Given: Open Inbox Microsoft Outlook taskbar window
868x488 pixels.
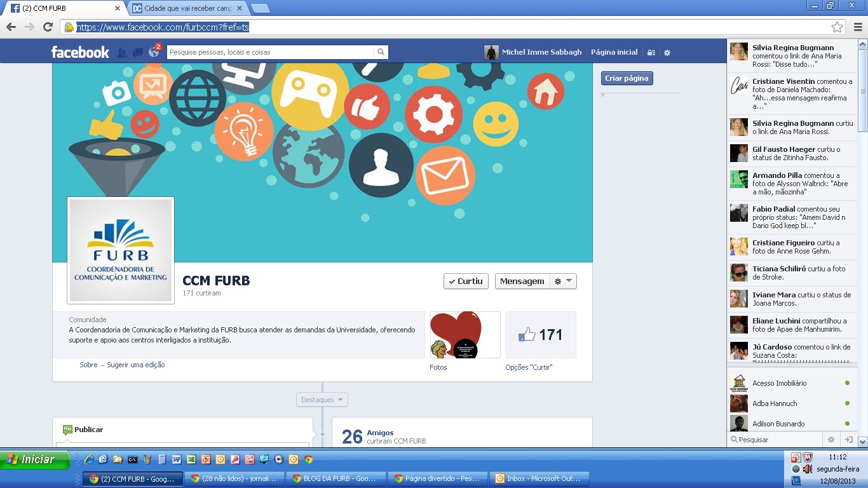Looking at the screenshot, I should tap(541, 478).
